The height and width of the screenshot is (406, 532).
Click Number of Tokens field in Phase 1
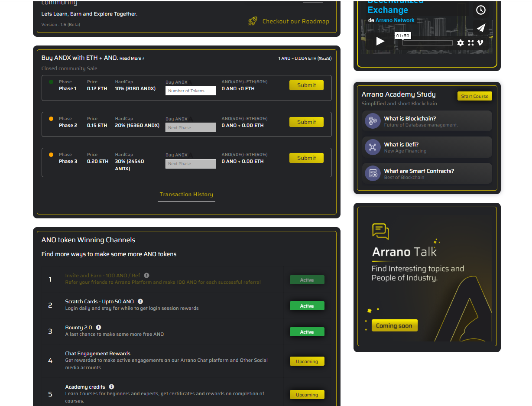tap(191, 91)
